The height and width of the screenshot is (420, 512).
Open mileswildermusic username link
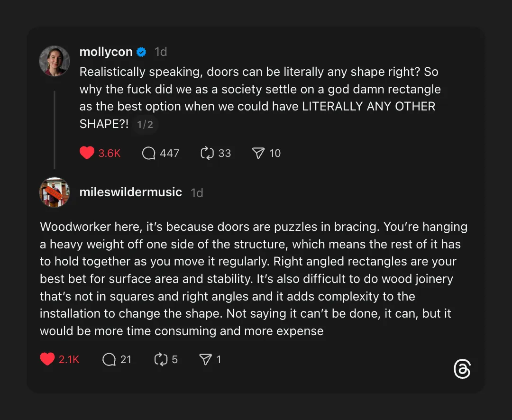131,192
